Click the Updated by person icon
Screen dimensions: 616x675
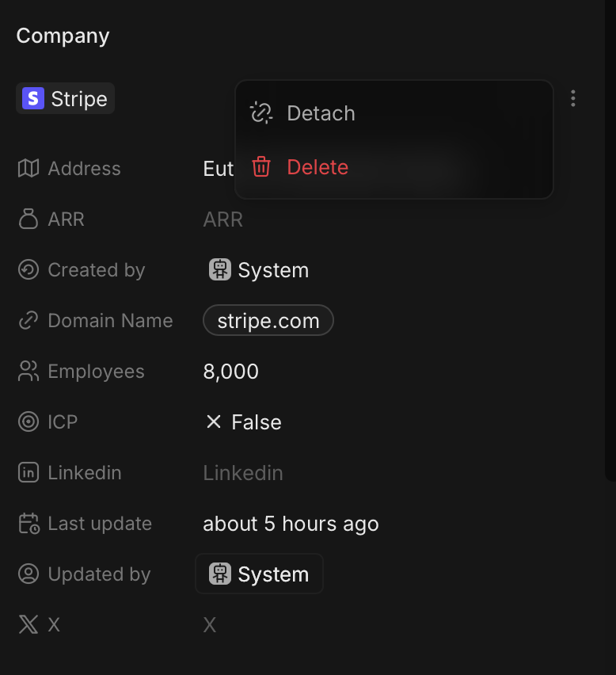[29, 574]
